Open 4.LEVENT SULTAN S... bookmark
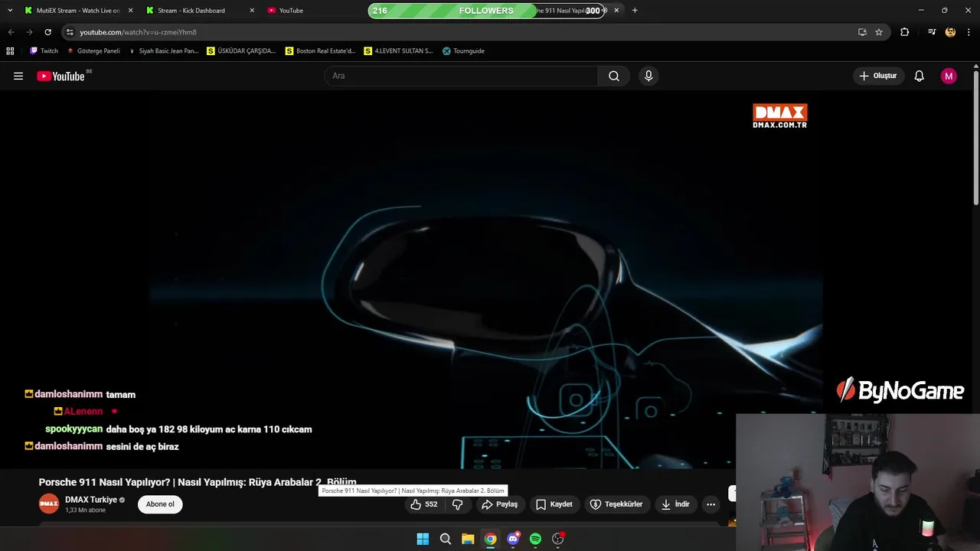 (x=398, y=51)
